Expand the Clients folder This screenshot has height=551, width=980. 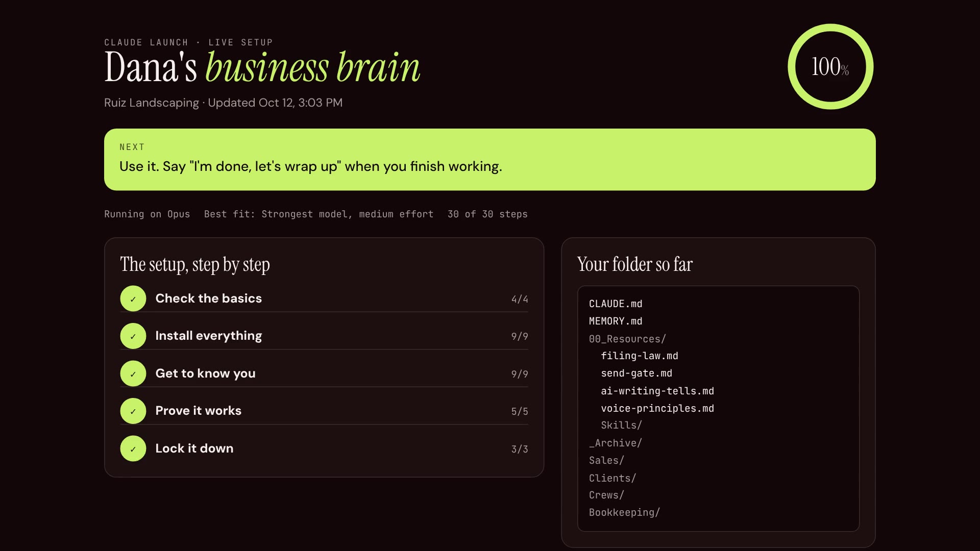pyautogui.click(x=612, y=478)
